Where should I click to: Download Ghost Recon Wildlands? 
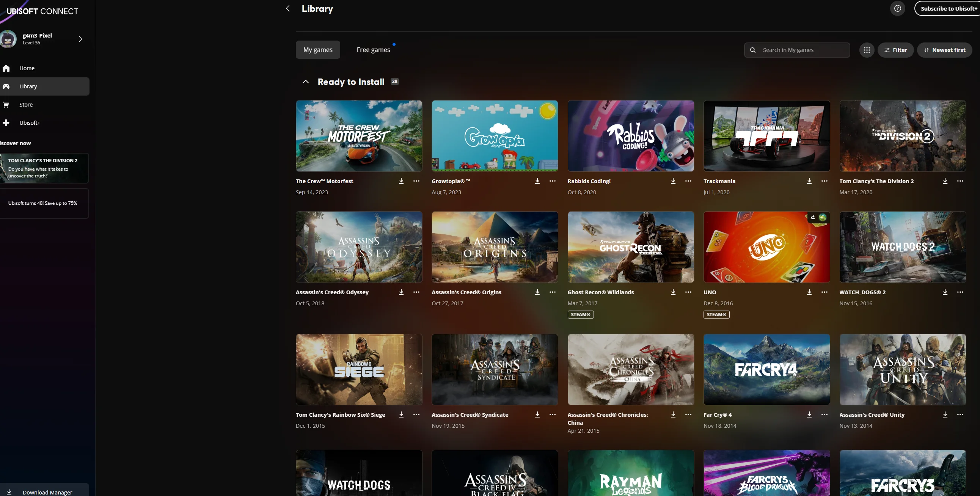click(673, 292)
